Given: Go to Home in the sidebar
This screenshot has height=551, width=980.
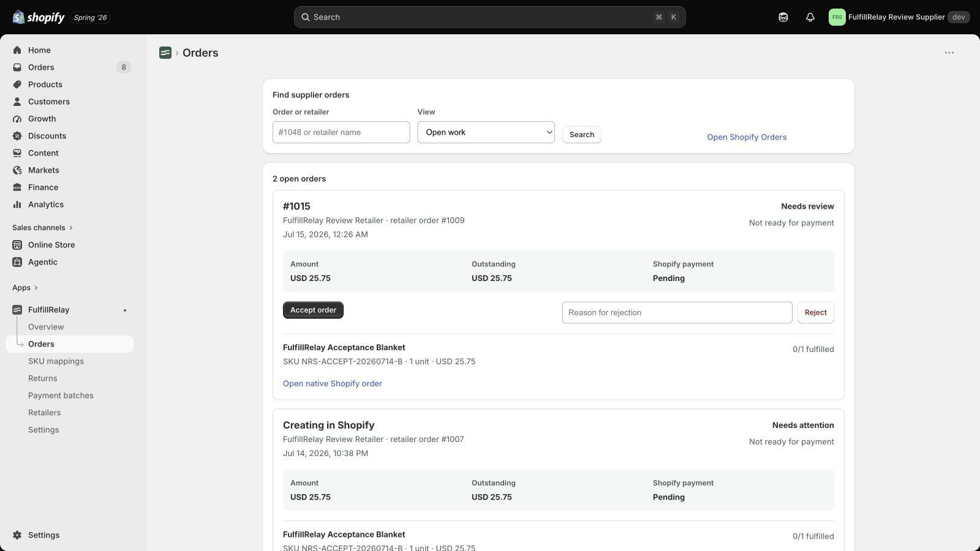Looking at the screenshot, I should [x=39, y=50].
